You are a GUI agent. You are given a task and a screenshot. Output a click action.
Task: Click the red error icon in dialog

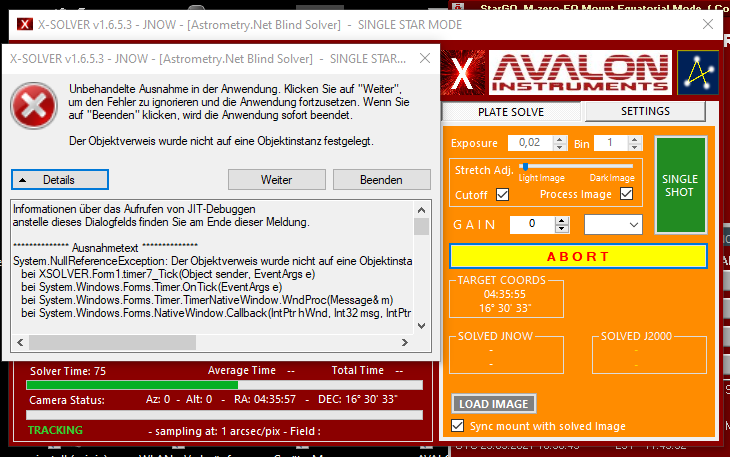coord(34,106)
